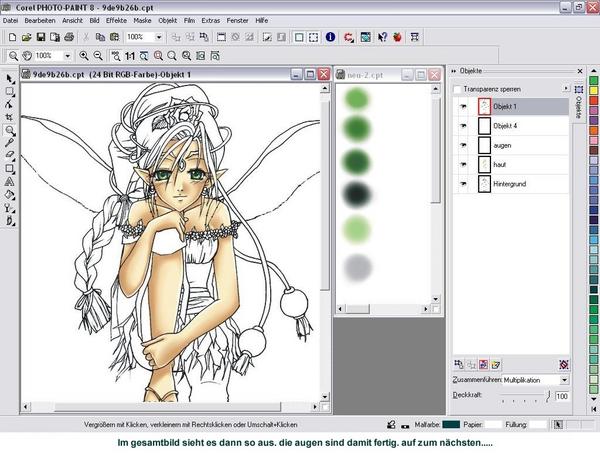Image resolution: width=600 pixels, height=454 pixels.
Task: Close the Objekte docker with X
Action: pos(580,71)
